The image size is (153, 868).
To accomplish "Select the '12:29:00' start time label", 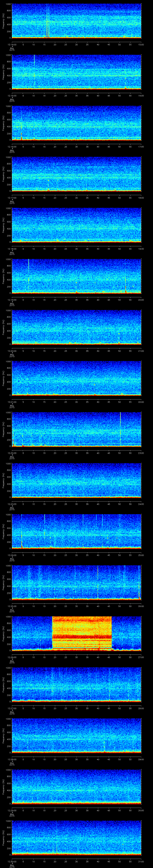I will [12, 810].
